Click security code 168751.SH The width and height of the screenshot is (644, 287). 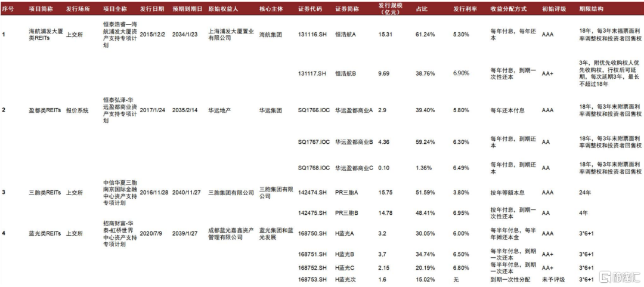pyautogui.click(x=313, y=254)
